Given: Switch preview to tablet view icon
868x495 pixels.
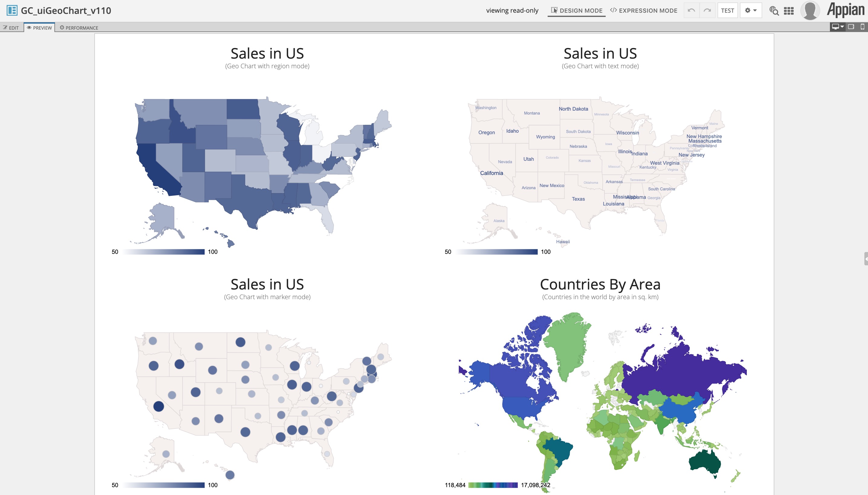Looking at the screenshot, I should (x=851, y=27).
